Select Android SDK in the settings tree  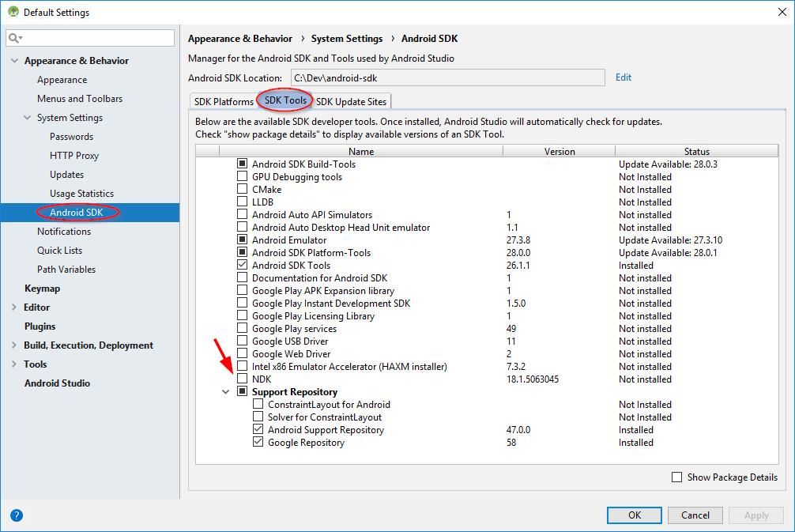pos(76,213)
